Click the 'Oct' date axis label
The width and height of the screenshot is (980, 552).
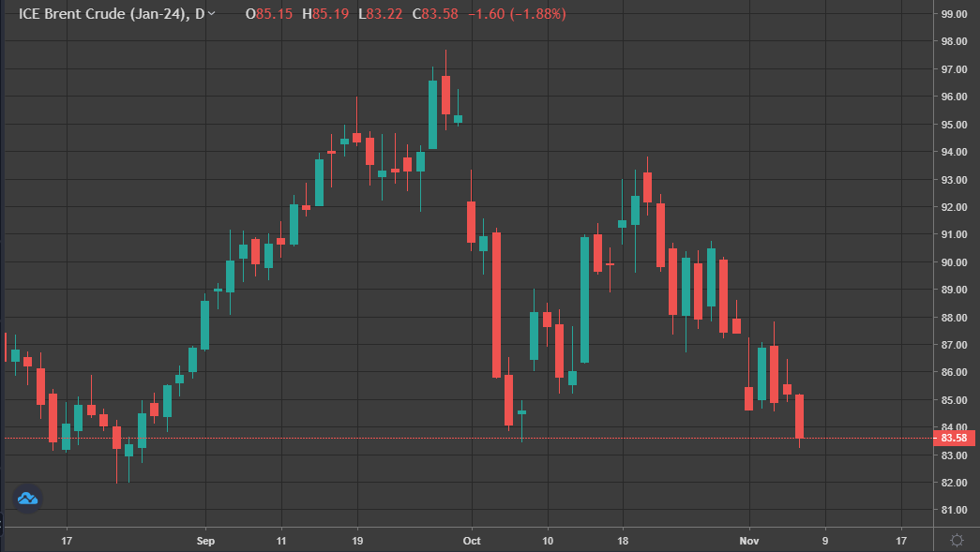click(472, 541)
